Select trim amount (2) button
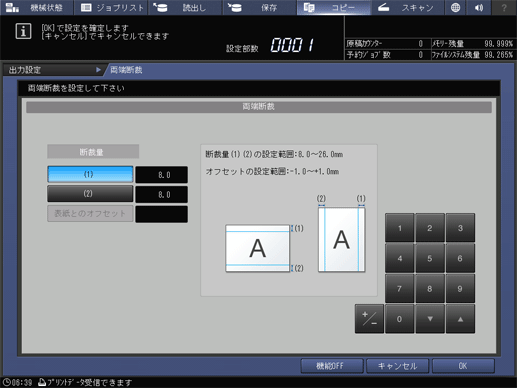The height and width of the screenshot is (388, 517). 90,194
